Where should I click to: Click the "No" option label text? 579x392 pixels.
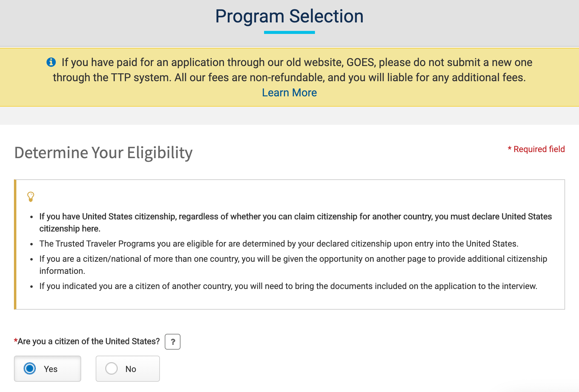click(x=131, y=369)
